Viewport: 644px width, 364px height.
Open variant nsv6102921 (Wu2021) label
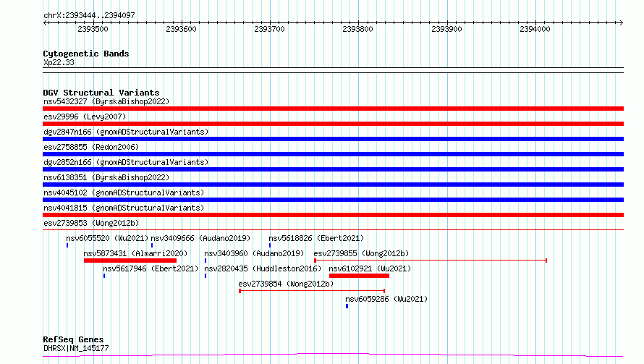370,268
